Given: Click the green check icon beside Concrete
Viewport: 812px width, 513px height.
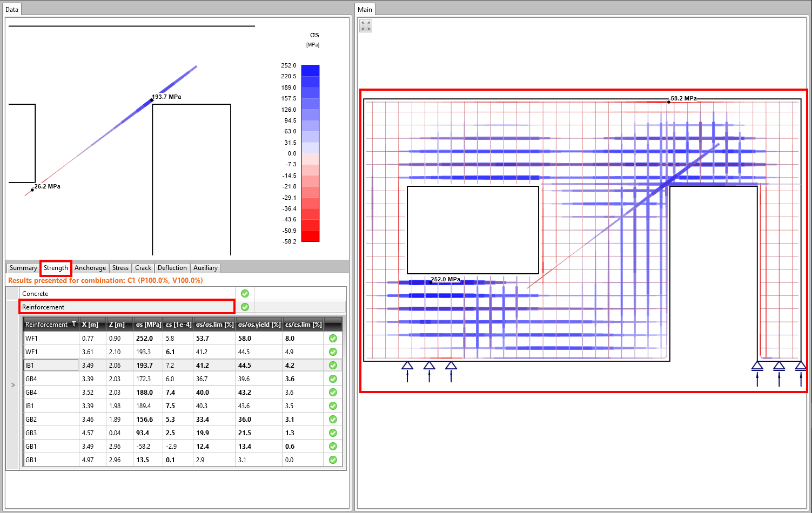Looking at the screenshot, I should 245,293.
